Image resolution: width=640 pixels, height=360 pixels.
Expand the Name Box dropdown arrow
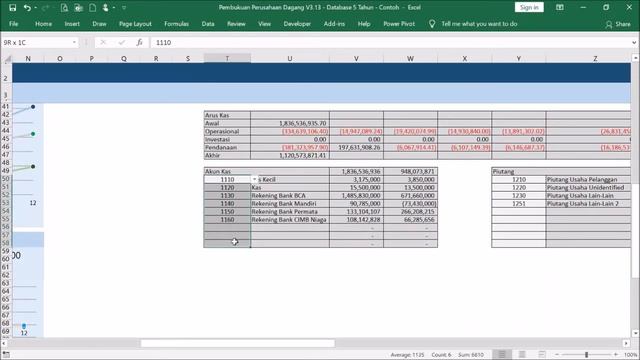74,42
